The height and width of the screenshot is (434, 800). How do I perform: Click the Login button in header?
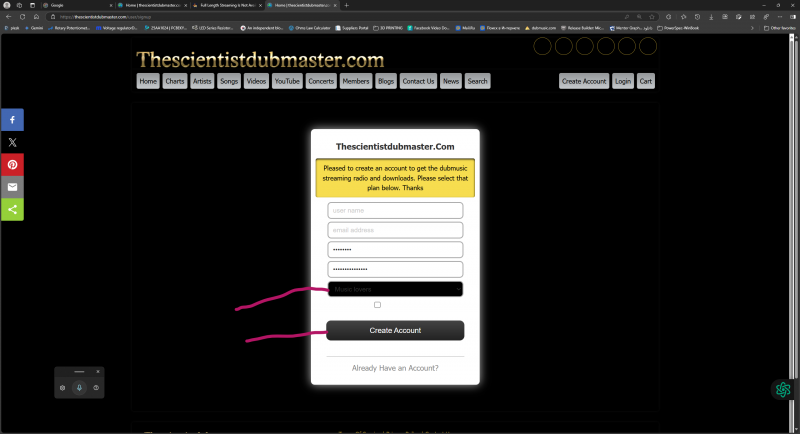623,81
